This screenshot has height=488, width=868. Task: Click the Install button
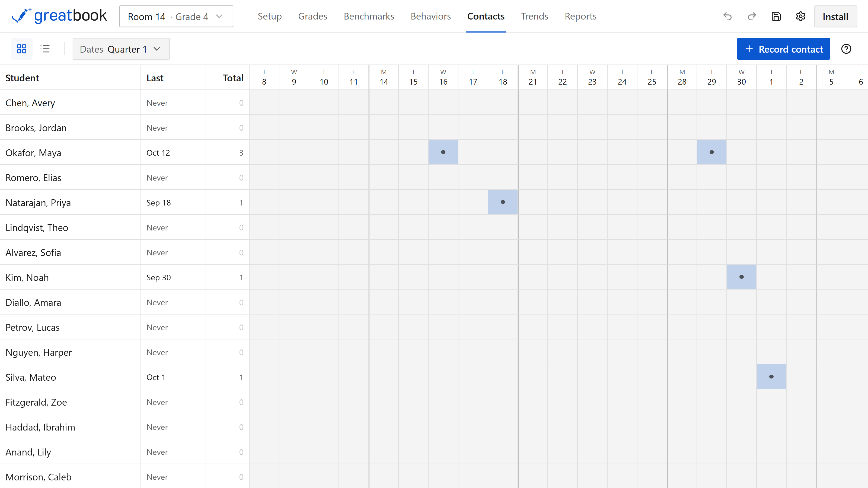click(x=835, y=16)
